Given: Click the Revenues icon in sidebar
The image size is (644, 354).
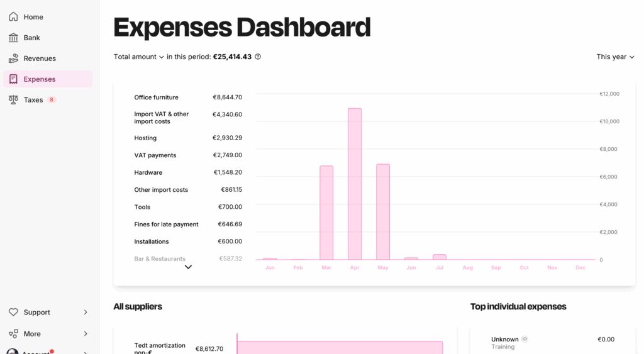Looking at the screenshot, I should pyautogui.click(x=13, y=58).
